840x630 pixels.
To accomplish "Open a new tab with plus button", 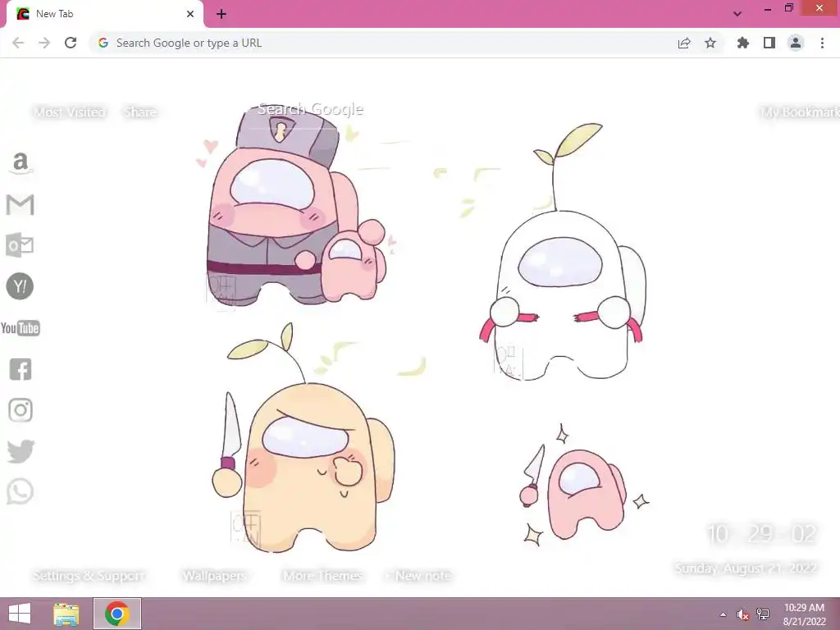I will [221, 14].
